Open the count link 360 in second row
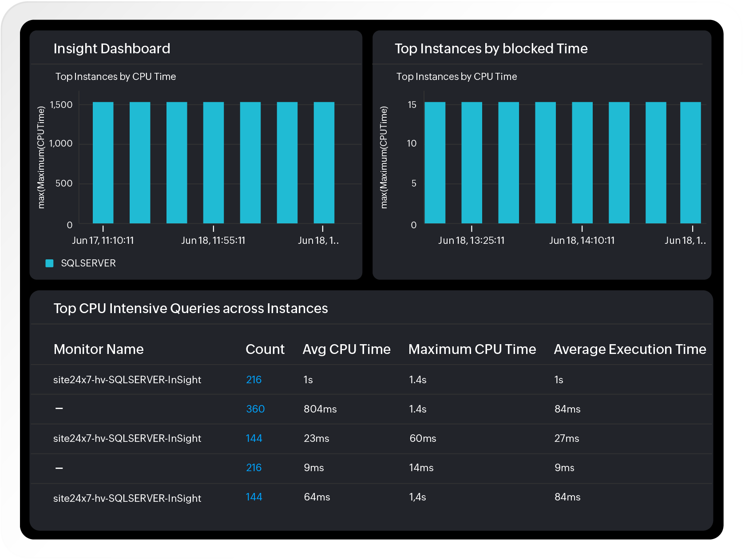 tap(255, 409)
